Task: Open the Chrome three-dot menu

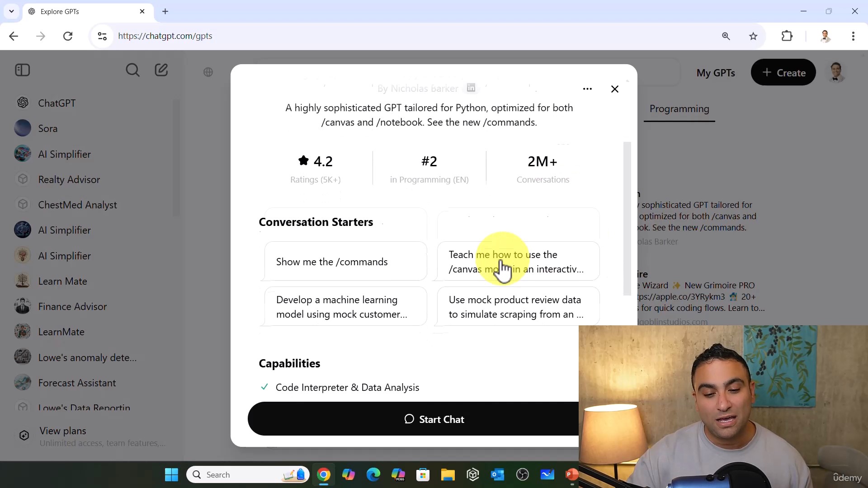Action: click(853, 36)
